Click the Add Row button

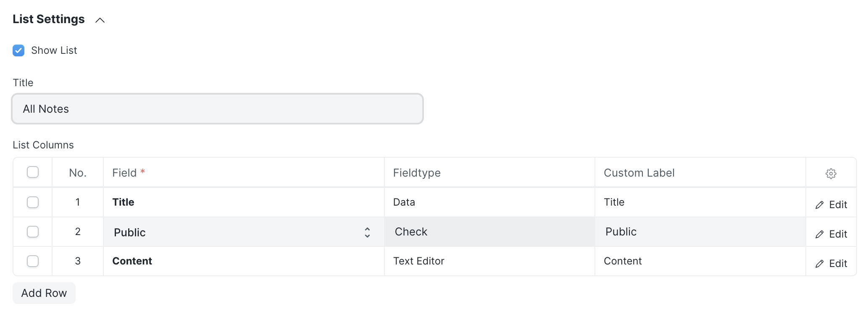[x=44, y=293]
